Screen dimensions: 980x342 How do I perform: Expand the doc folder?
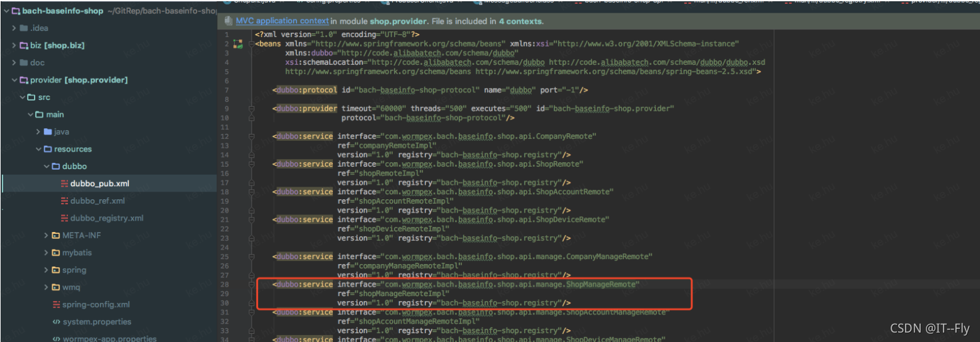[14, 63]
